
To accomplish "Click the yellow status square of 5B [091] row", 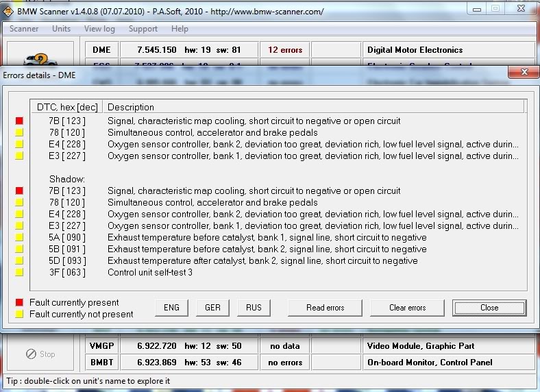I will pyautogui.click(x=19, y=249).
